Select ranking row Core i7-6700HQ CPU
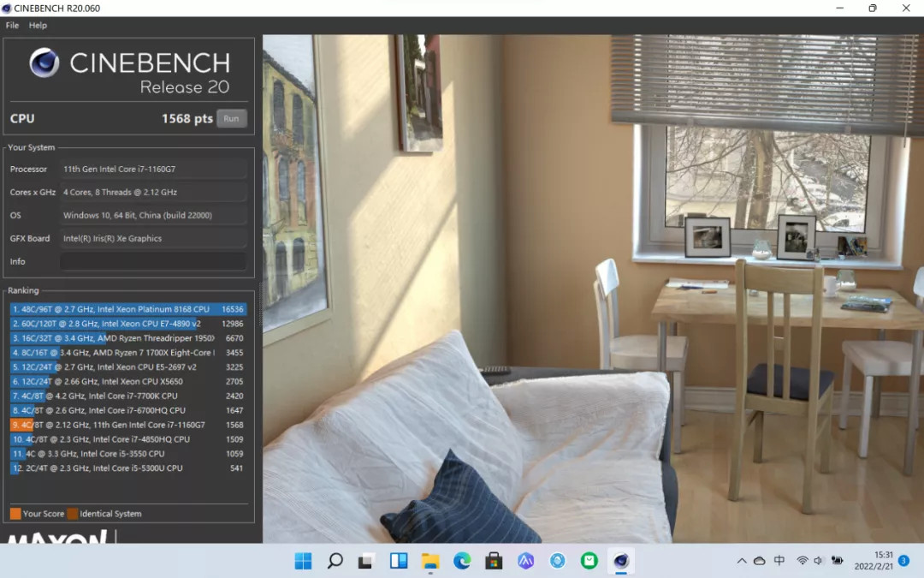This screenshot has height=578, width=924. 127,410
